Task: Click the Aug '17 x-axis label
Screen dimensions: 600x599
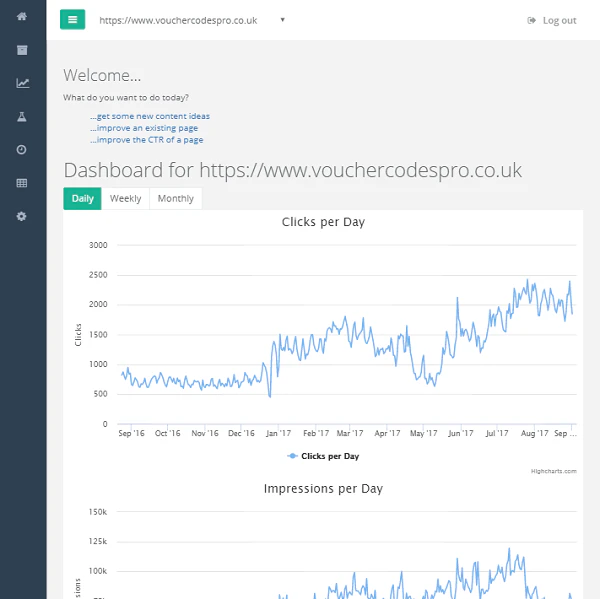Action: 534,433
